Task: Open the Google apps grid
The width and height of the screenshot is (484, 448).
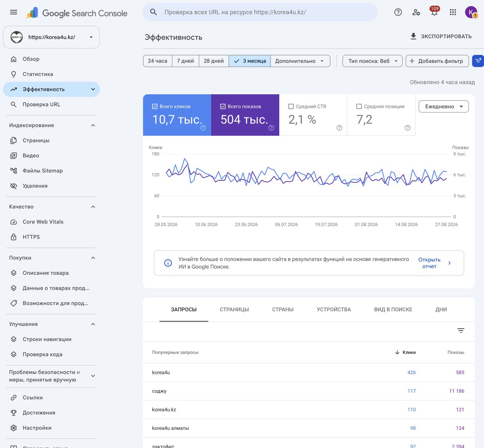Action: pos(453,12)
